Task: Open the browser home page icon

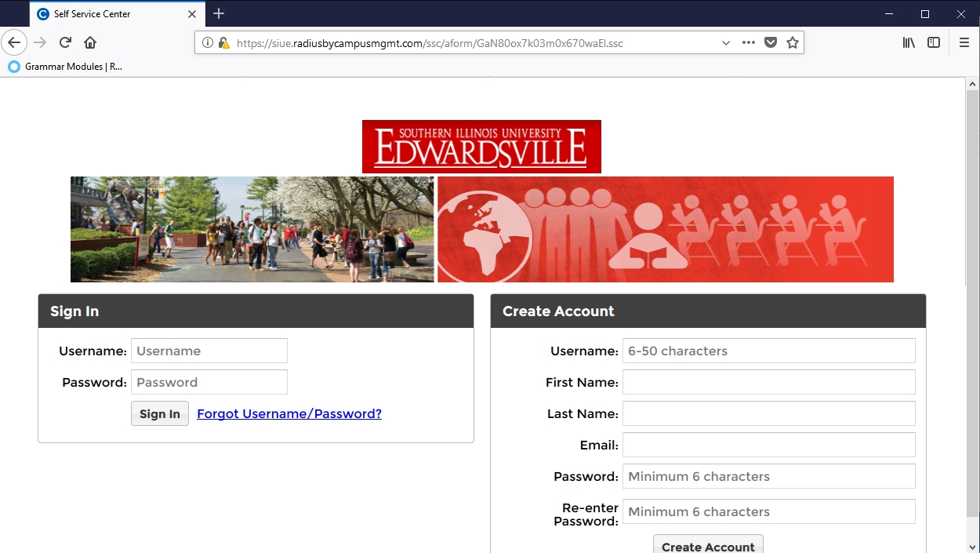Action: pyautogui.click(x=90, y=42)
